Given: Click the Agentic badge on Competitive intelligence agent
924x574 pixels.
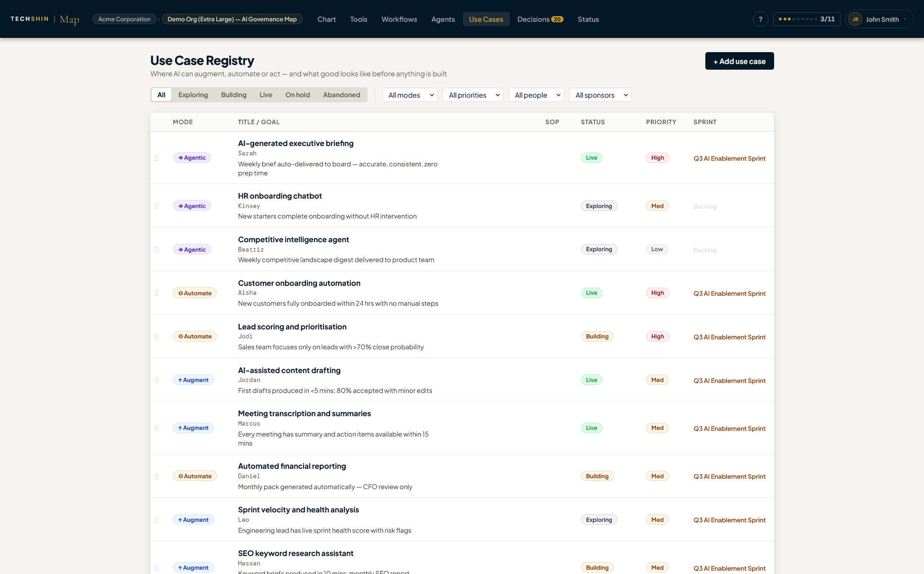Looking at the screenshot, I should (x=192, y=249).
